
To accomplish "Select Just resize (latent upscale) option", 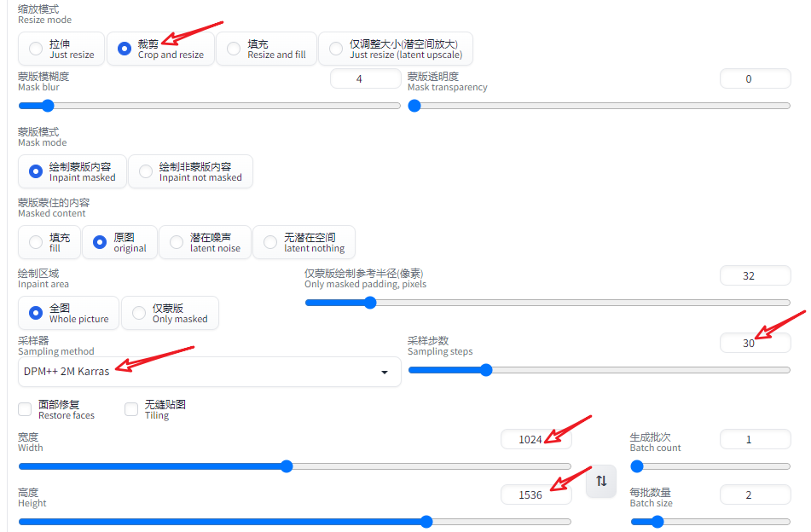I will [x=396, y=49].
